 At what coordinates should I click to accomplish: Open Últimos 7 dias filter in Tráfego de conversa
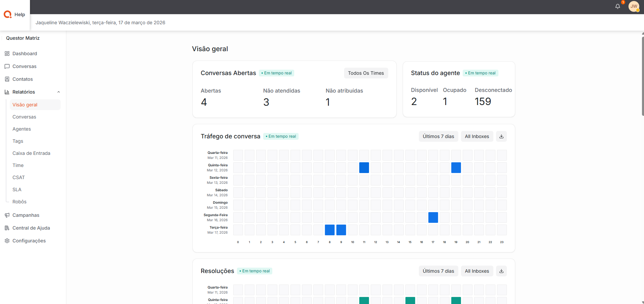pos(438,136)
